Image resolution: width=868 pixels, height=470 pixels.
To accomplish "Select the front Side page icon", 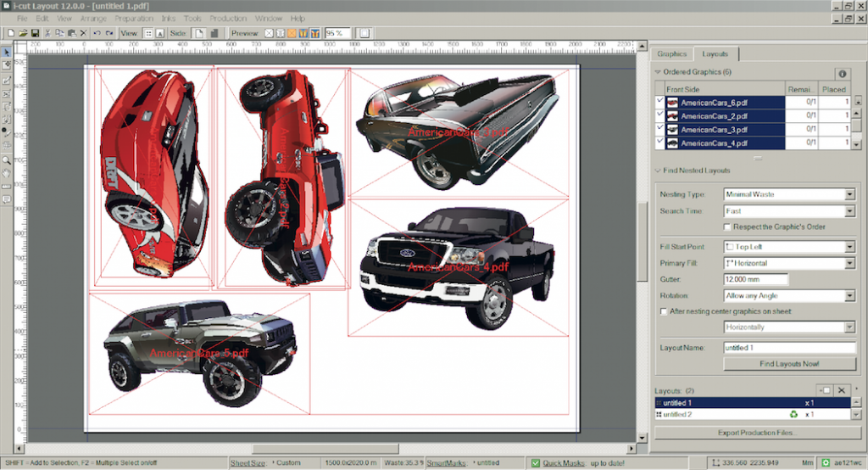I will click(x=199, y=33).
